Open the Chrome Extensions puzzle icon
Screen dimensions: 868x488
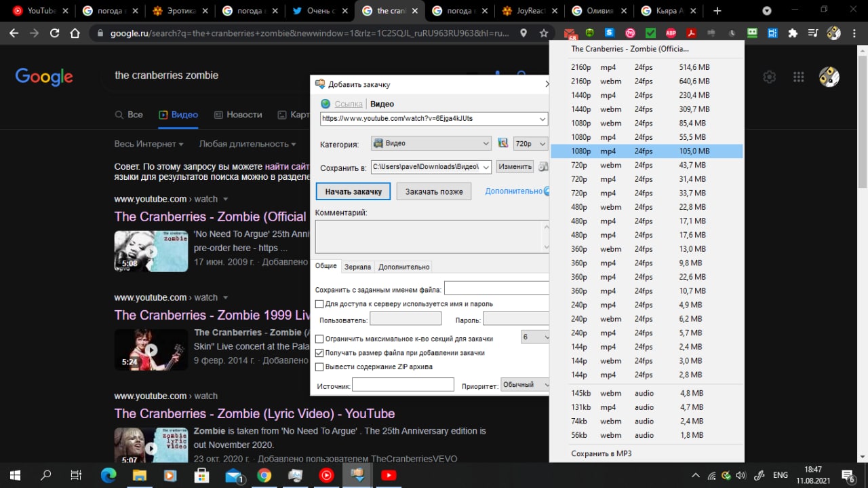[x=793, y=33]
